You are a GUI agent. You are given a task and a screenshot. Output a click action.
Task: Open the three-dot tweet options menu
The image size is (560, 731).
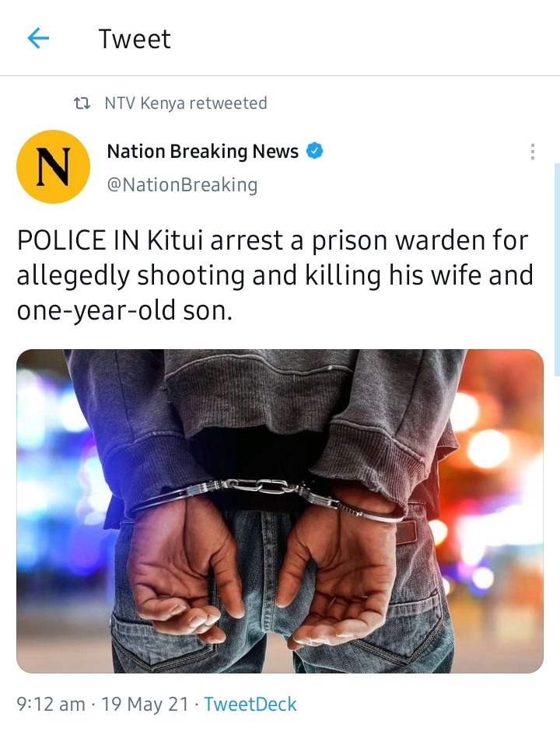point(533,152)
